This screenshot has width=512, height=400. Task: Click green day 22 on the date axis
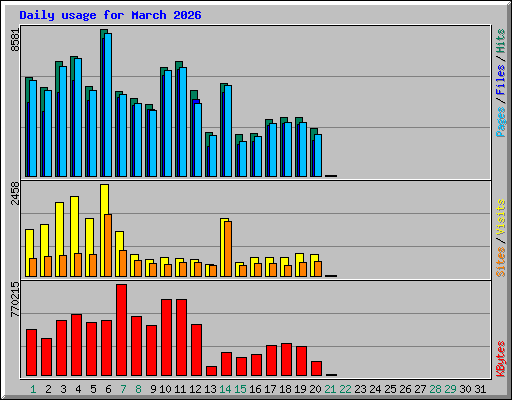345,389
